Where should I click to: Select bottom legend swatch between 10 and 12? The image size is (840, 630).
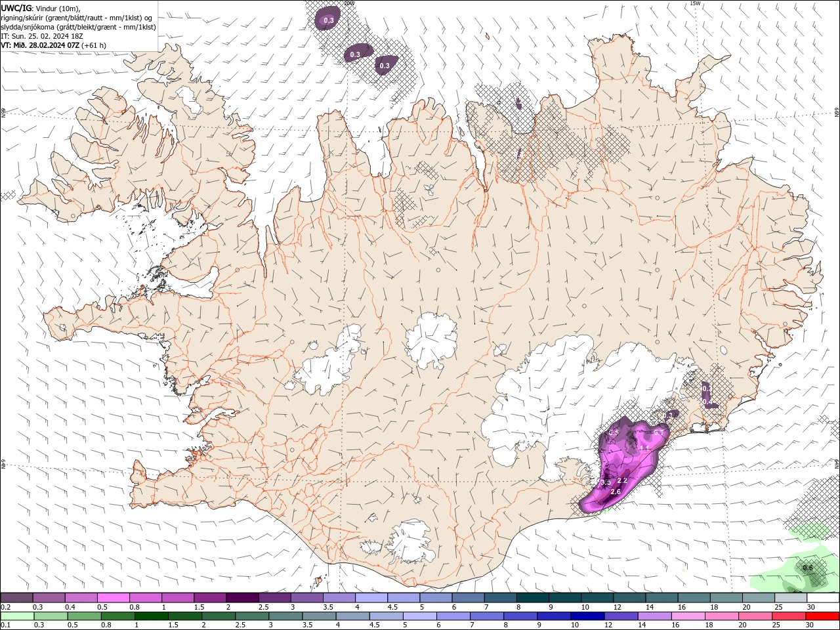[x=588, y=616]
